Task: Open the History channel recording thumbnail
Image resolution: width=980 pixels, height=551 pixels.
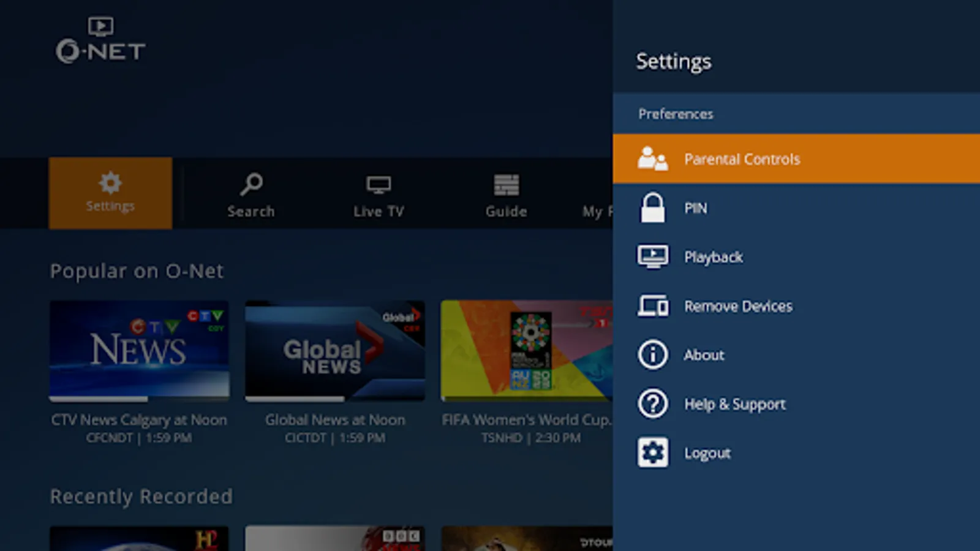Action: (x=140, y=538)
